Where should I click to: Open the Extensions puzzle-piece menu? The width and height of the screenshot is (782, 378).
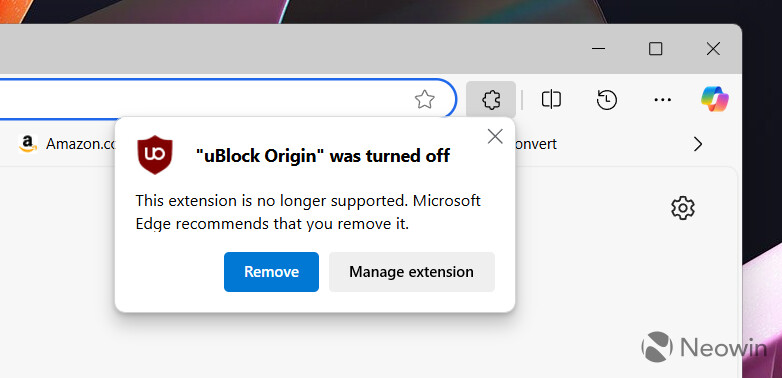491,100
